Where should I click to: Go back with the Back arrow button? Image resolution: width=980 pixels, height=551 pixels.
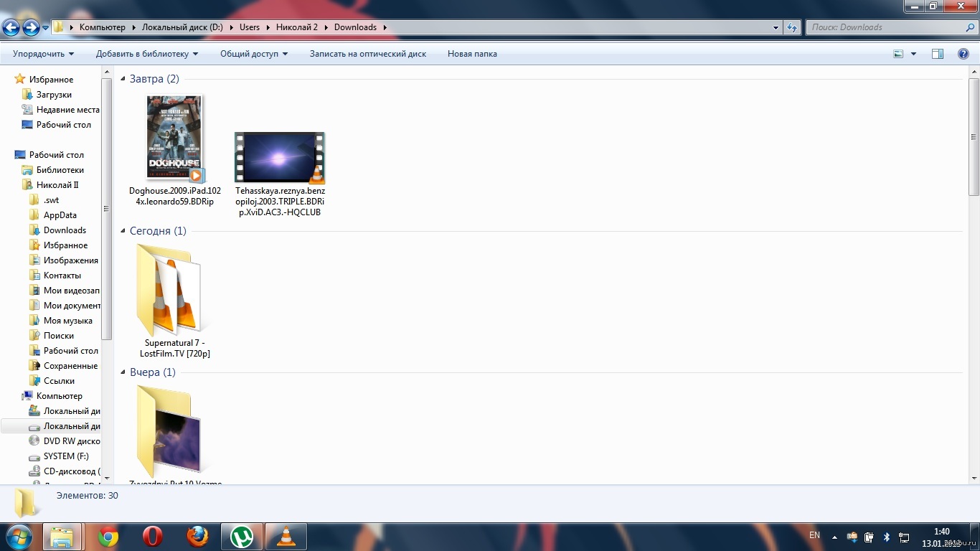coord(11,28)
